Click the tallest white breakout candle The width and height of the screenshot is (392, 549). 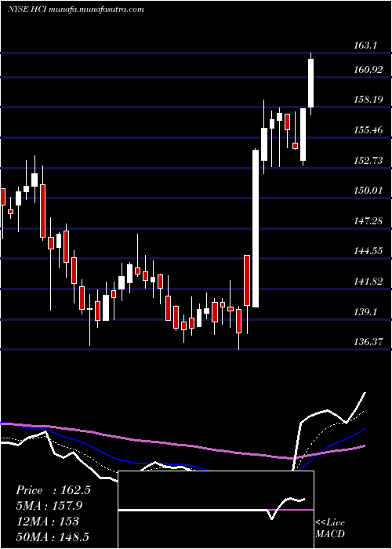256,229
